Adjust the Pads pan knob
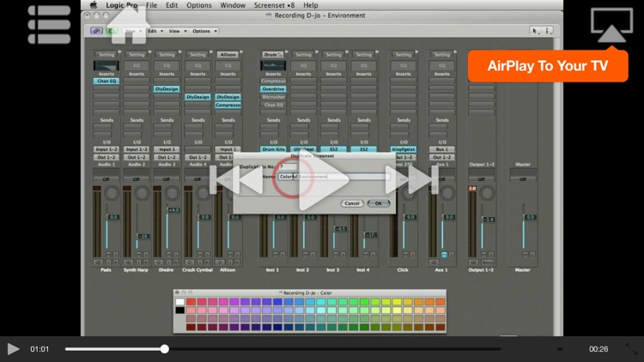 pos(112,193)
